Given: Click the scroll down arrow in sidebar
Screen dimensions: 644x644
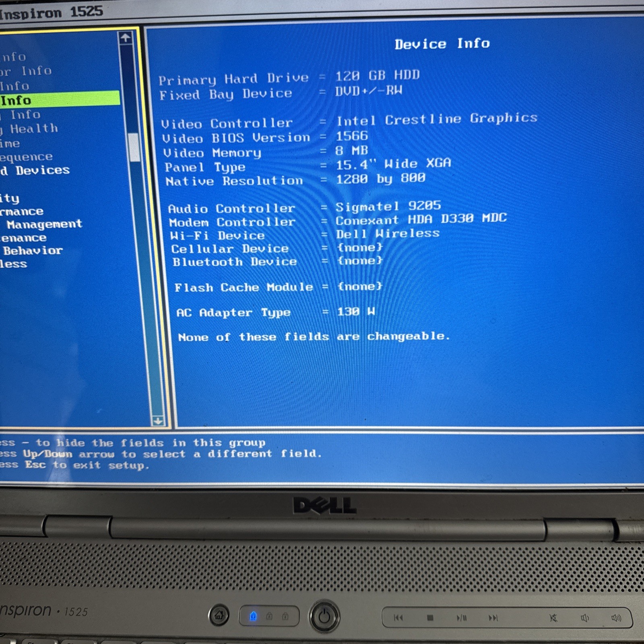Looking at the screenshot, I should tap(158, 421).
